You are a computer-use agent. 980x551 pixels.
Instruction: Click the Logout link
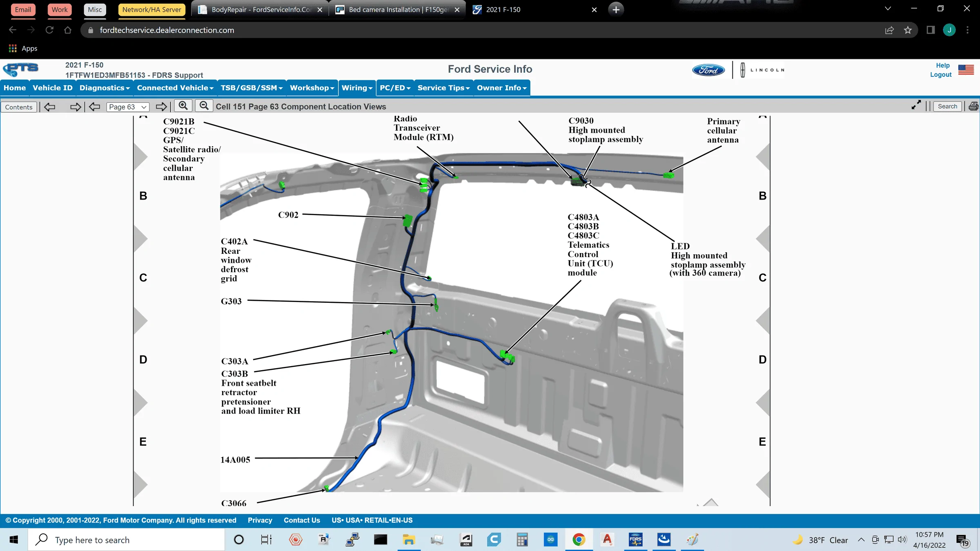[x=940, y=75]
